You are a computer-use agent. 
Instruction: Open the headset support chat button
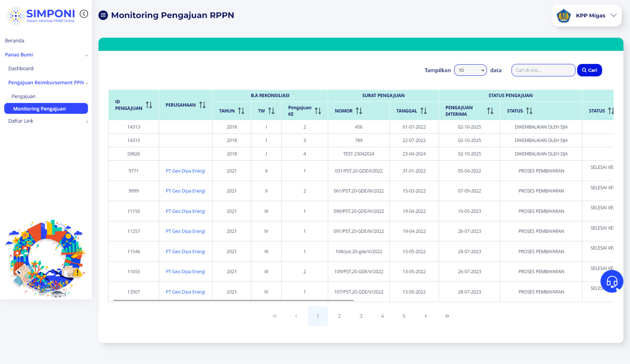click(x=612, y=281)
